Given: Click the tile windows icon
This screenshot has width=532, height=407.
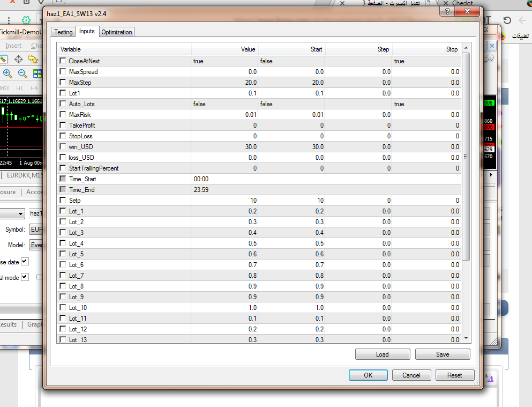Looking at the screenshot, I should click(37, 73).
